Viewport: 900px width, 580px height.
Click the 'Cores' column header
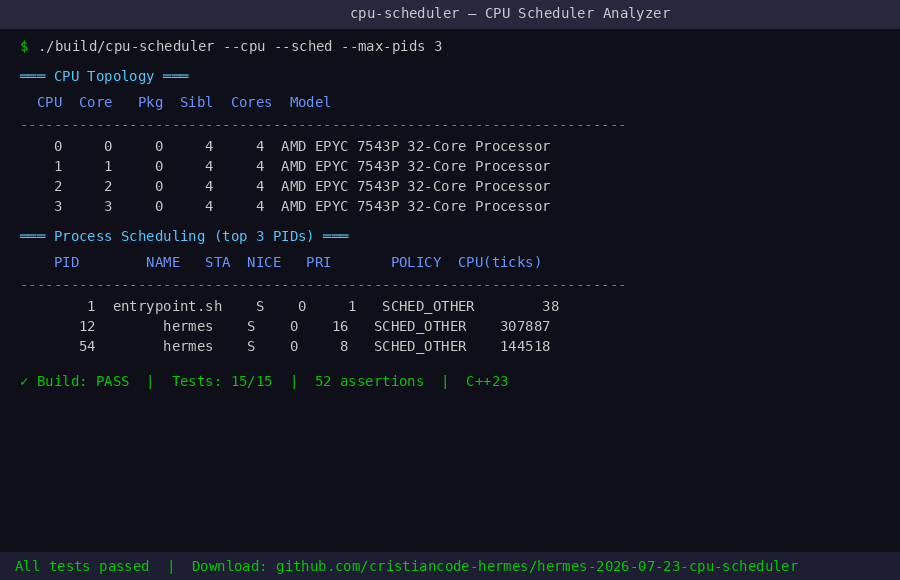(251, 102)
